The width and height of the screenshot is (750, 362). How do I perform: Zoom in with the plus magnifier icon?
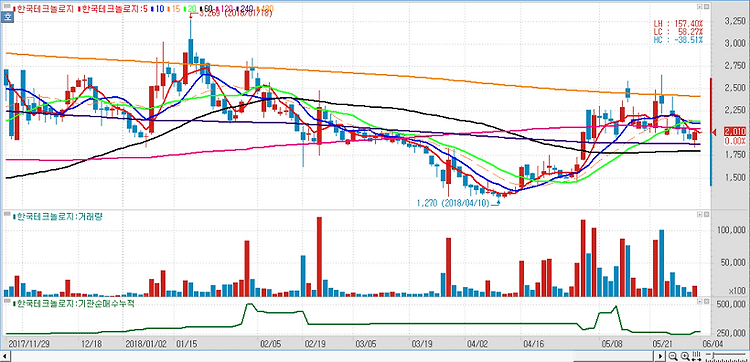click(685, 356)
